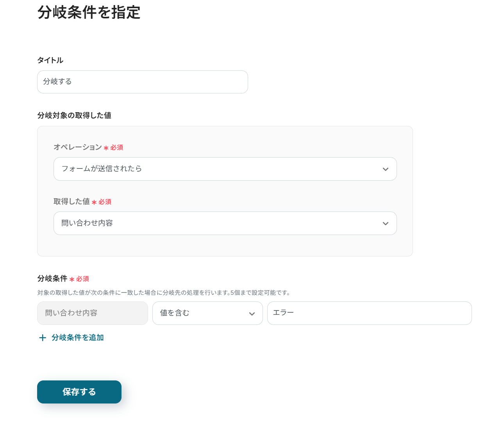Click the オペレーション field label
Image resolution: width=504 pixels, height=425 pixels.
coord(77,147)
